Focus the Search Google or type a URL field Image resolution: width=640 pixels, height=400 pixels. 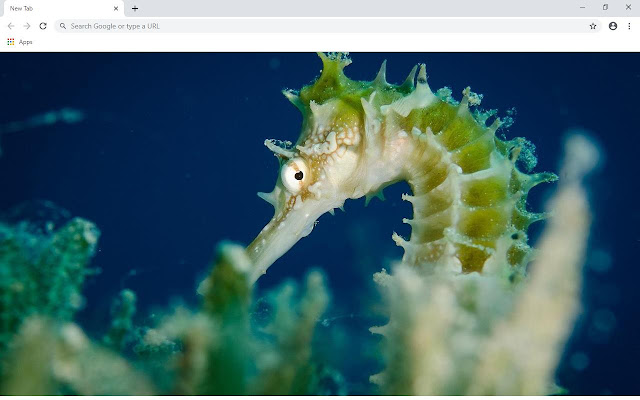[x=328, y=26]
